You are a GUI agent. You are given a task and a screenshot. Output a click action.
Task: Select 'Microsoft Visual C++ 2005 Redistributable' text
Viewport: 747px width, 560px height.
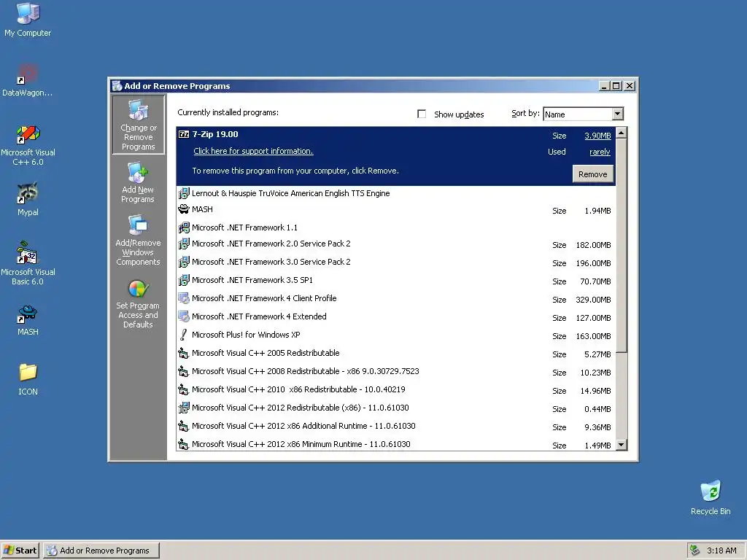[266, 354]
